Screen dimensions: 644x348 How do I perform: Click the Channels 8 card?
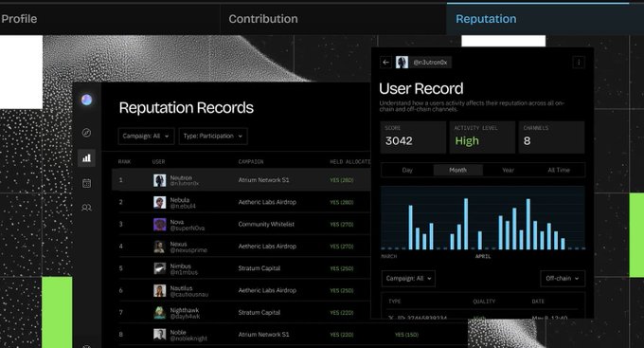(551, 137)
